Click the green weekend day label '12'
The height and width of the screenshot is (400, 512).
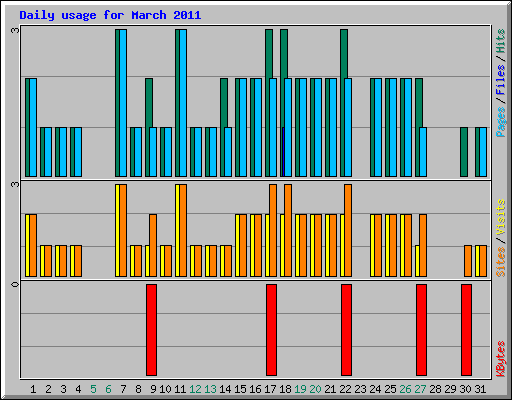[x=195, y=389]
